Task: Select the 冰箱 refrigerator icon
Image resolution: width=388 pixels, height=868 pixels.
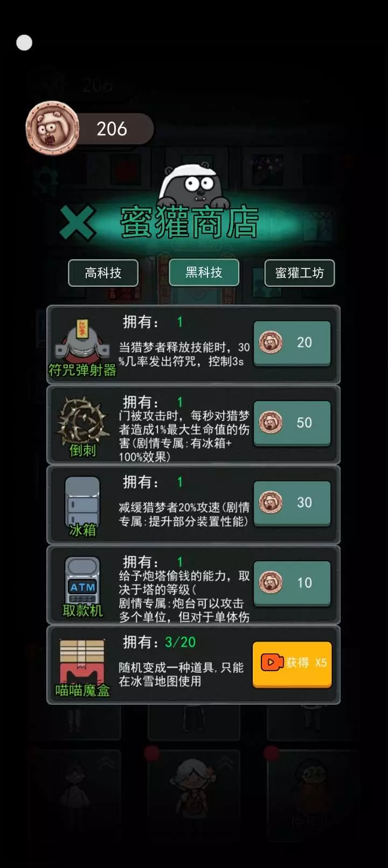Action: 82,501
